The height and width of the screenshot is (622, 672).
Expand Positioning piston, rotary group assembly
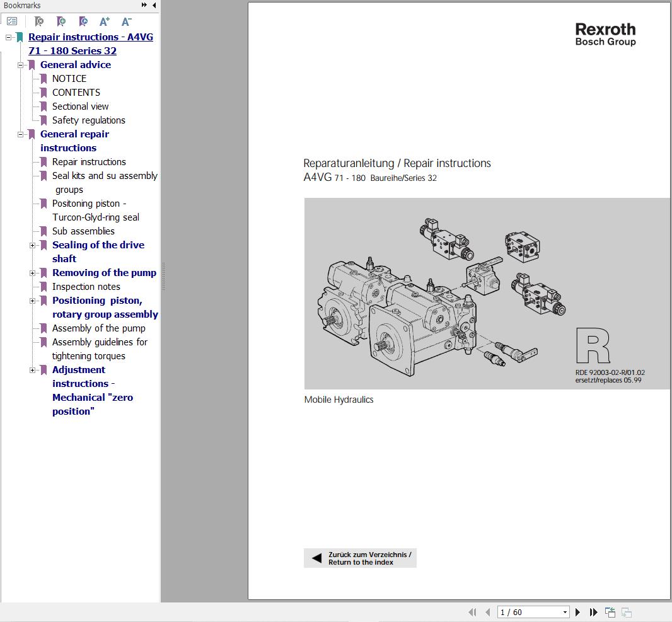coord(32,301)
